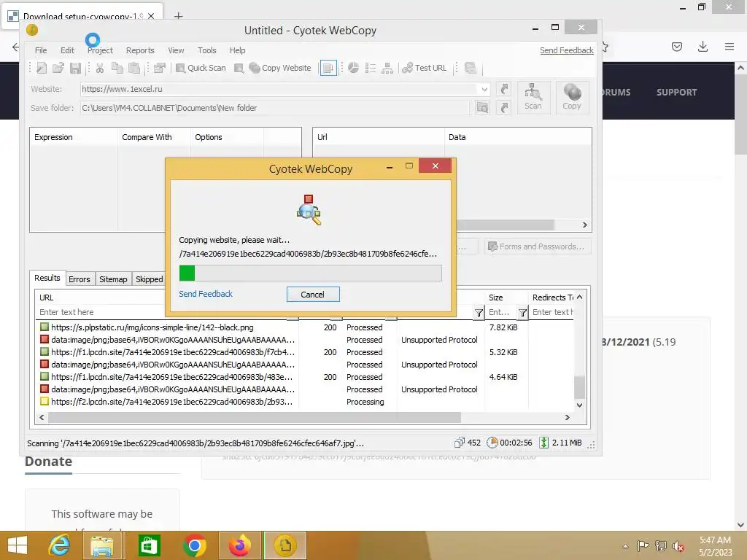Open the File menu
This screenshot has width=747, height=560.
(x=41, y=50)
